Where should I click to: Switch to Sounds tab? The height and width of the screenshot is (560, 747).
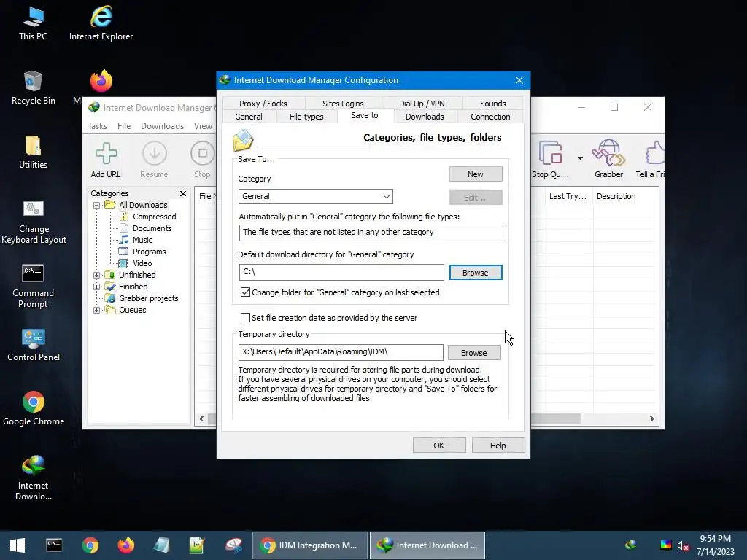pos(492,104)
